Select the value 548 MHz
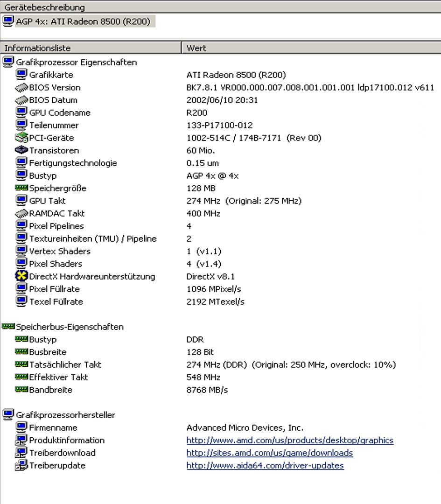Viewport: 441px width, 504px height. (x=203, y=377)
